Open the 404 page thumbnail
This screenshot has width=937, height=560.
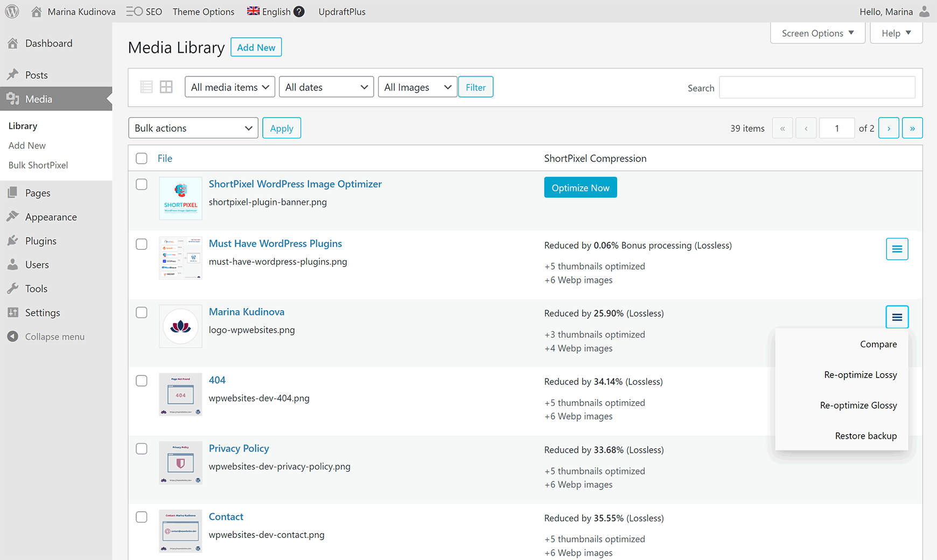(x=180, y=395)
